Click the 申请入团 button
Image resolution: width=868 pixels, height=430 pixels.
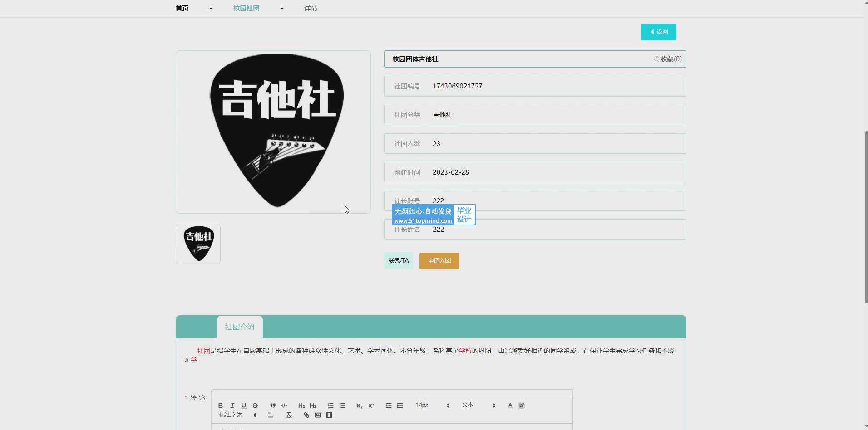pyautogui.click(x=439, y=260)
